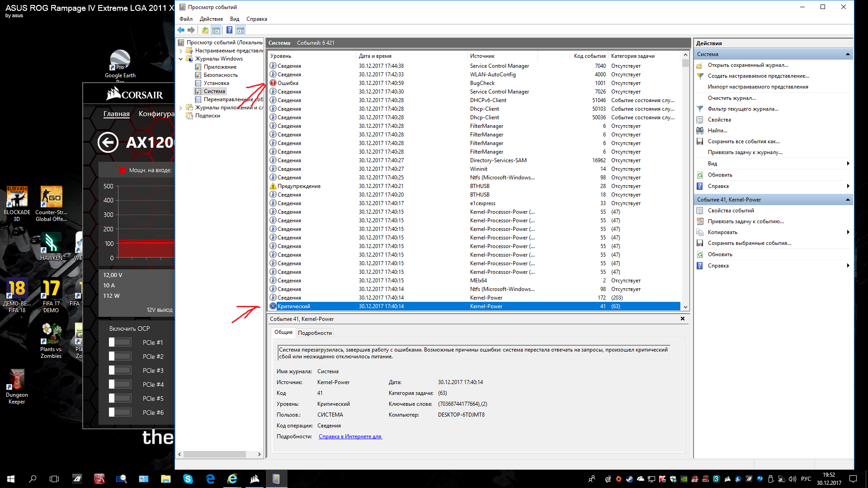Open Skype from the taskbar

point(188,479)
